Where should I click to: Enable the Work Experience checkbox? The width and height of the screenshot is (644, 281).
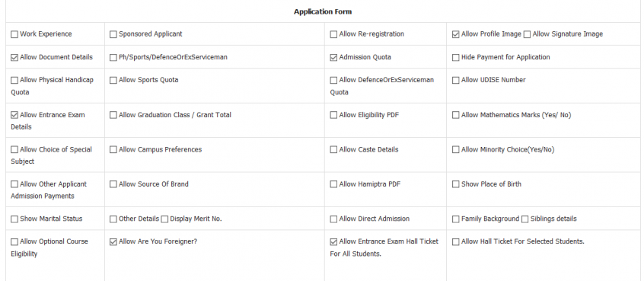pos(14,34)
